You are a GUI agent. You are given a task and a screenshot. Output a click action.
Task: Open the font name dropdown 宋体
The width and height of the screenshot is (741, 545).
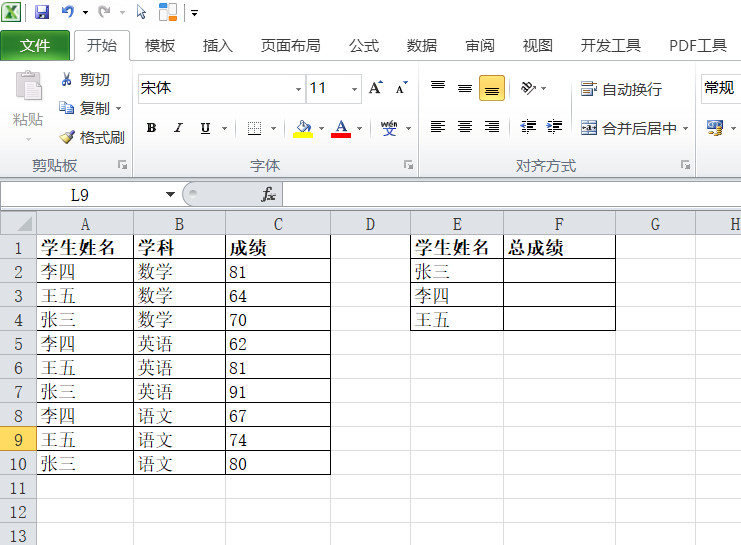pyautogui.click(x=298, y=89)
